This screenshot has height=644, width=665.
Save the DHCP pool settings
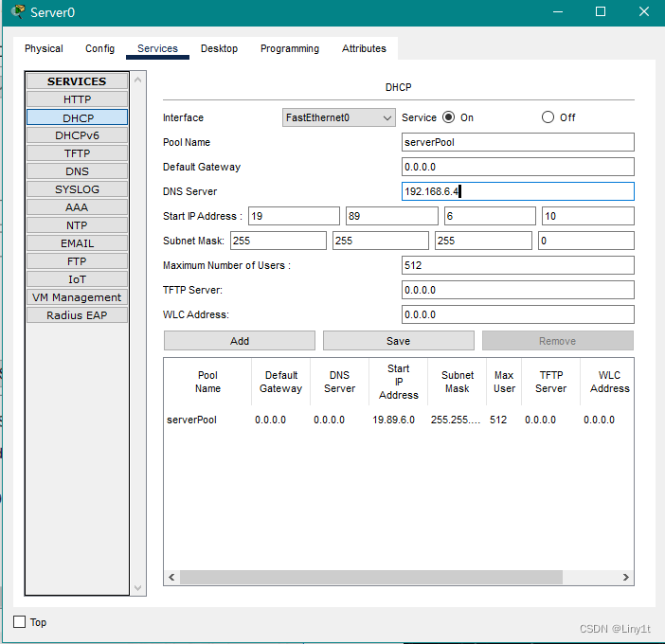(x=398, y=340)
